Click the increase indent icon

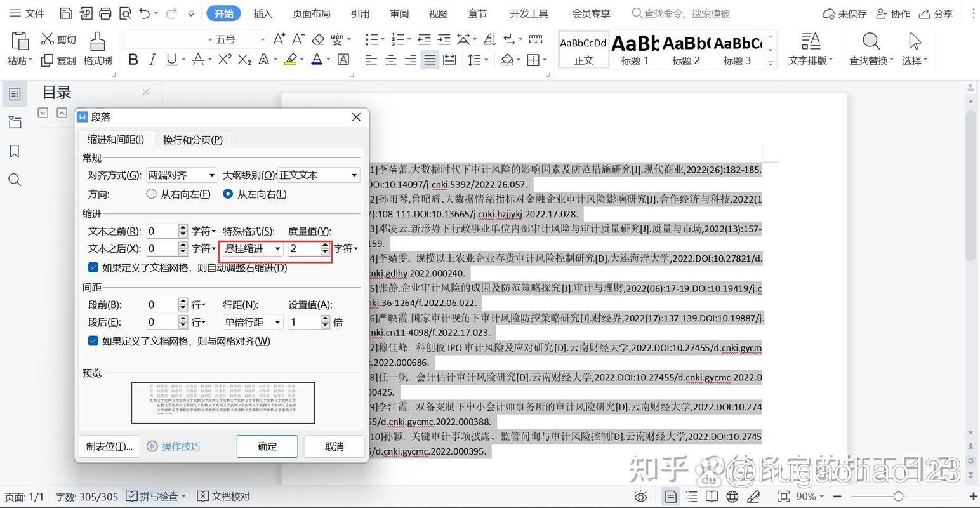click(444, 39)
